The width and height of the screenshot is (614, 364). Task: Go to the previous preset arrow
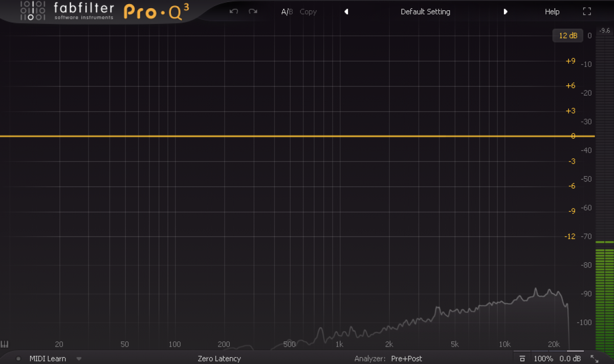tap(346, 12)
